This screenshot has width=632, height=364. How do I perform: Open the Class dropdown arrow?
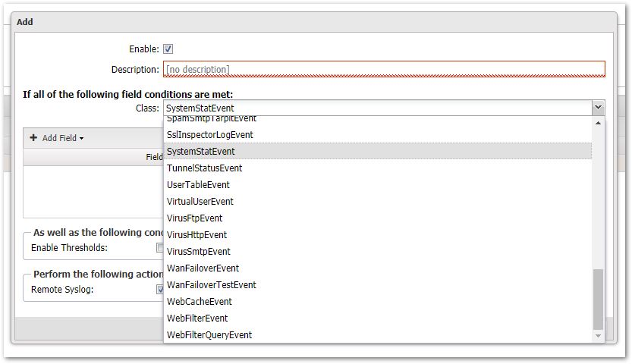point(598,108)
